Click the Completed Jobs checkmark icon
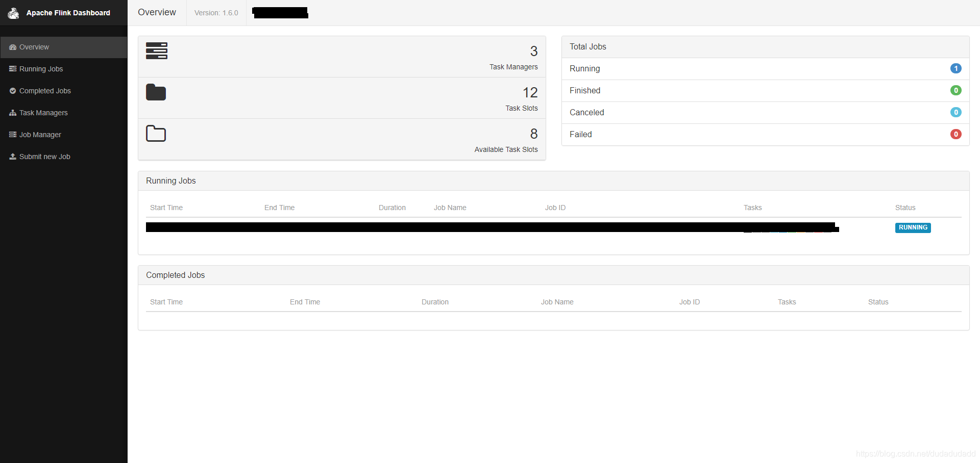 [13, 91]
